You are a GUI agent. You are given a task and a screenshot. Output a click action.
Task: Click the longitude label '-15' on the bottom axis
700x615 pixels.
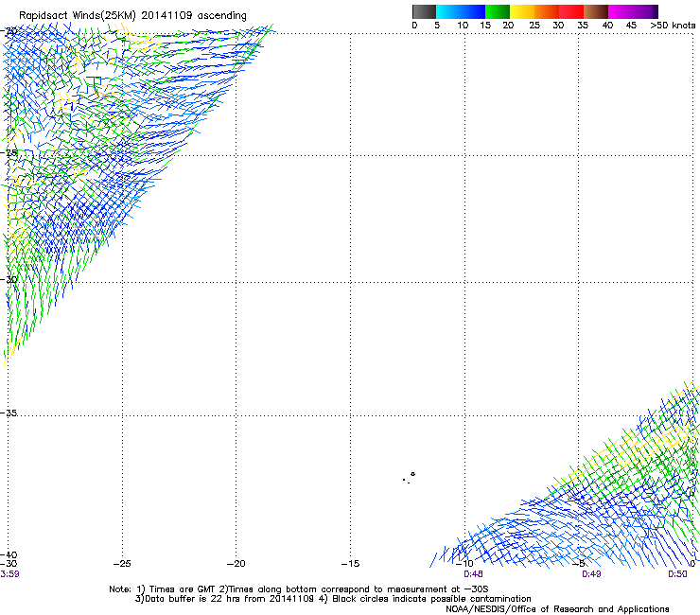(350, 564)
